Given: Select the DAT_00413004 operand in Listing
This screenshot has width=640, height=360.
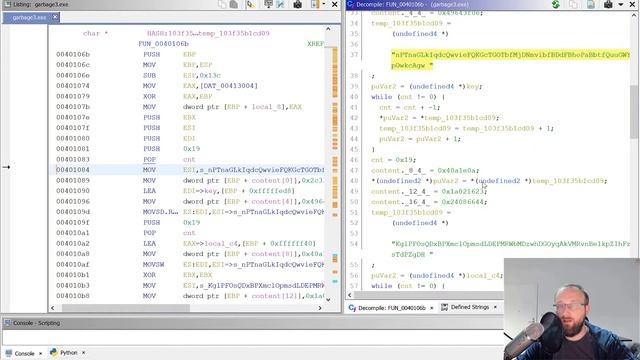Looking at the screenshot, I should [231, 86].
